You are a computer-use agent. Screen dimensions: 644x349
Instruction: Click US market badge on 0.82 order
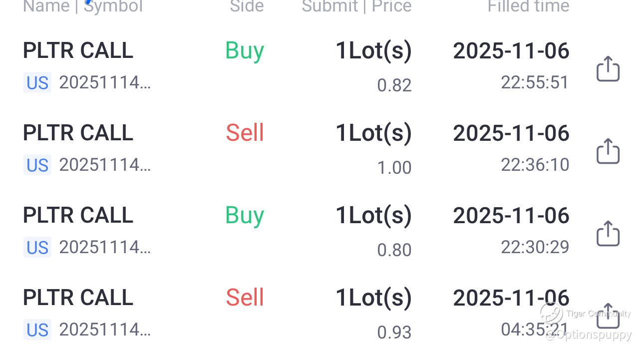coord(37,83)
